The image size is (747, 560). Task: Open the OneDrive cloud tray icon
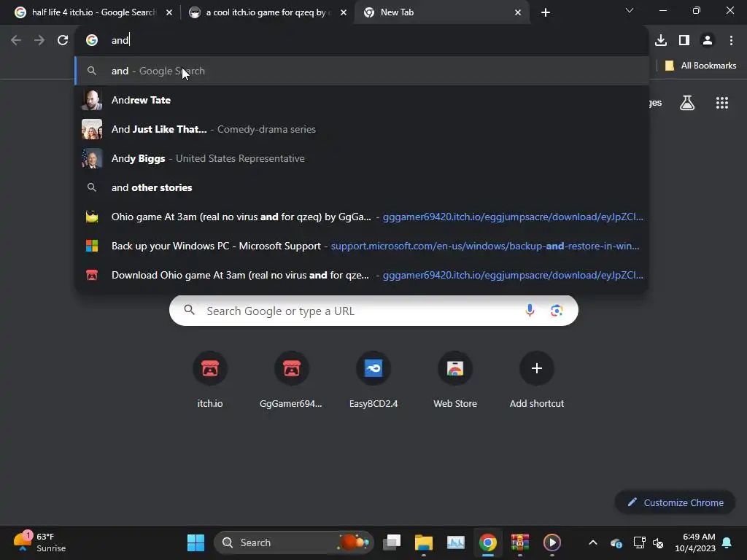[616, 542]
